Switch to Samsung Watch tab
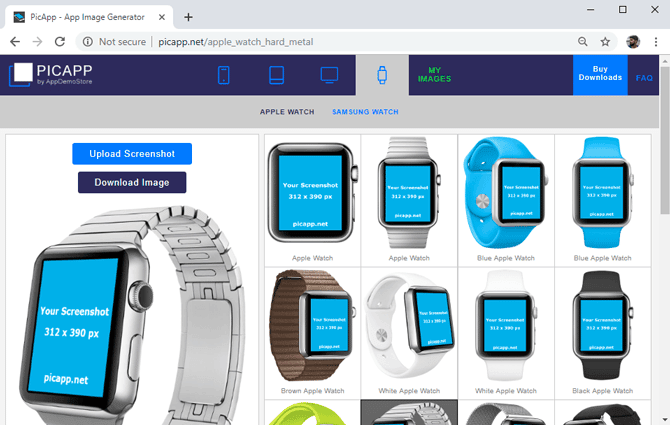This screenshot has width=670, height=425. click(x=365, y=112)
